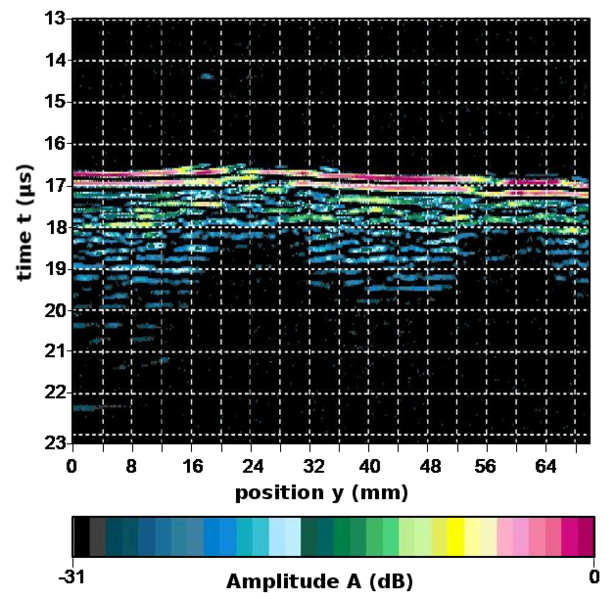
Task: Pick the dark gray swatch in the colorbar
Action: click(97, 536)
